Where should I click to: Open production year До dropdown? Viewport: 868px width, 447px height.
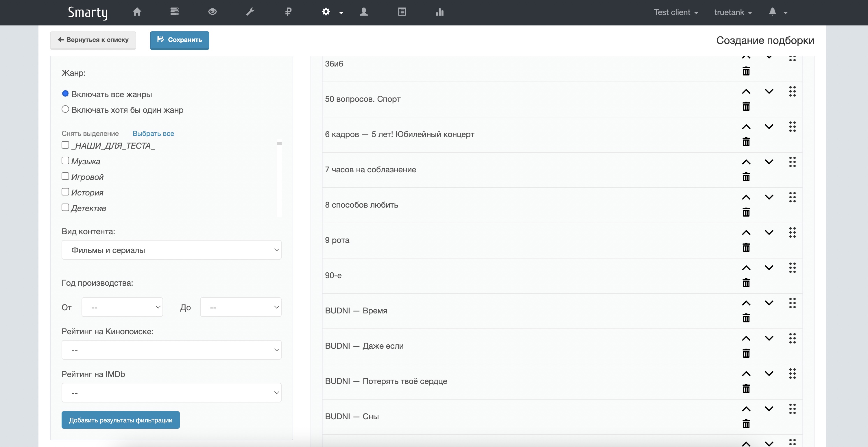pos(241,307)
